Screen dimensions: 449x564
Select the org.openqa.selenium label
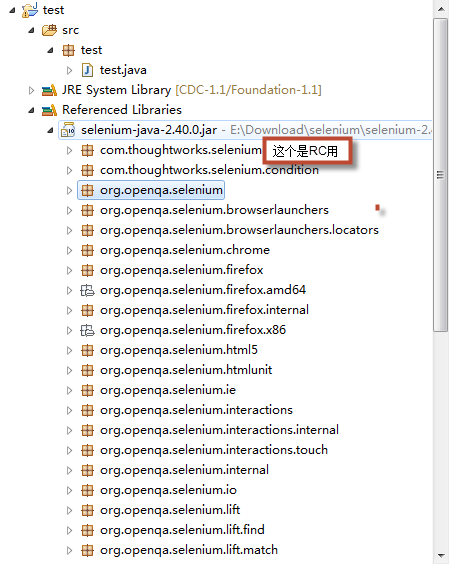pyautogui.click(x=161, y=190)
